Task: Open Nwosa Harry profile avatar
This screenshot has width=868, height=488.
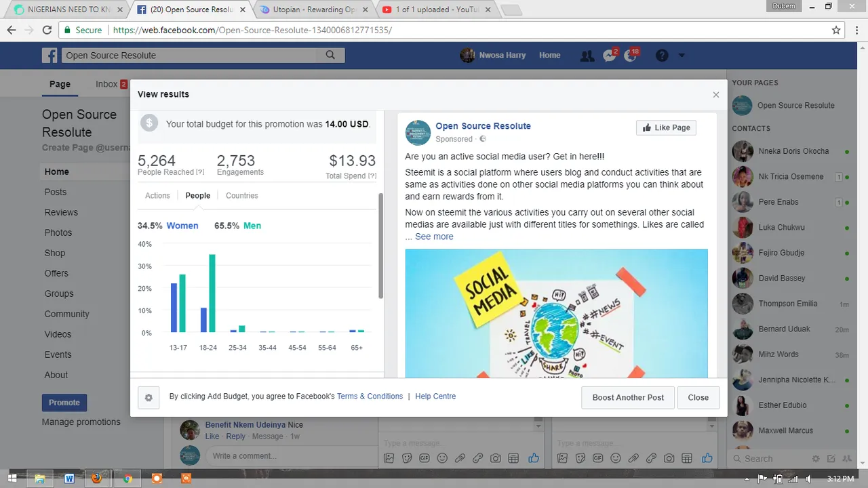Action: point(467,56)
